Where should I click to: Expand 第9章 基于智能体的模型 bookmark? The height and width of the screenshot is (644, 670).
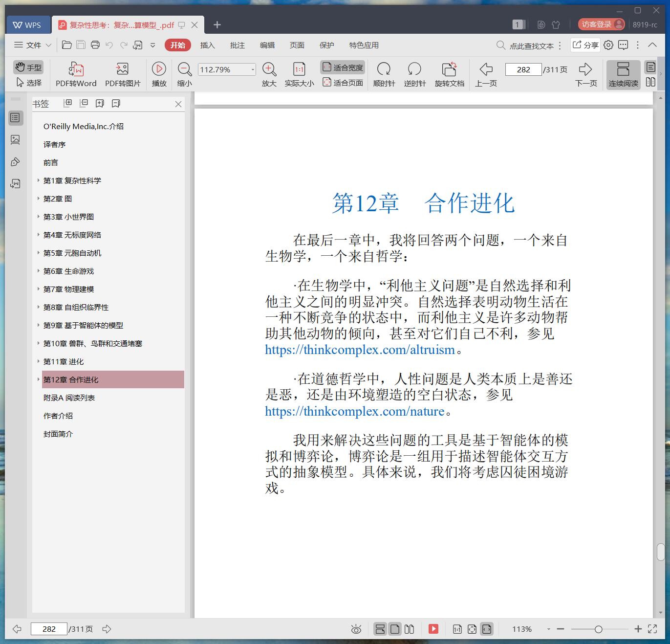[x=39, y=325]
